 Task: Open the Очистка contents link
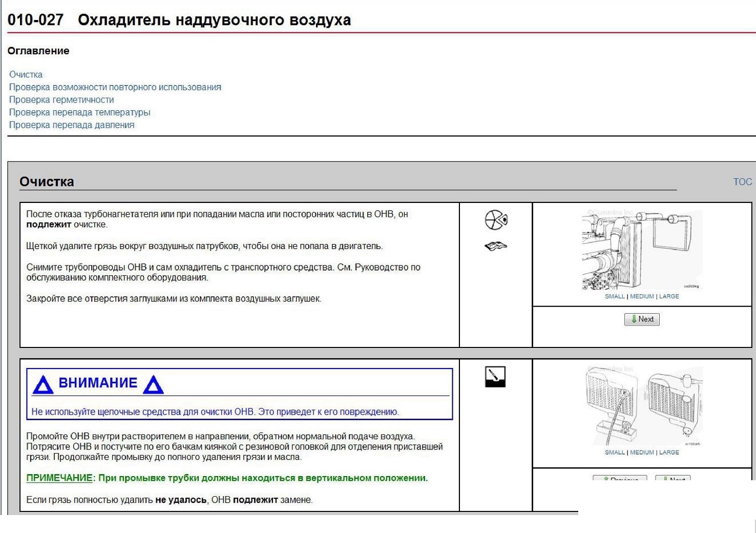(26, 75)
